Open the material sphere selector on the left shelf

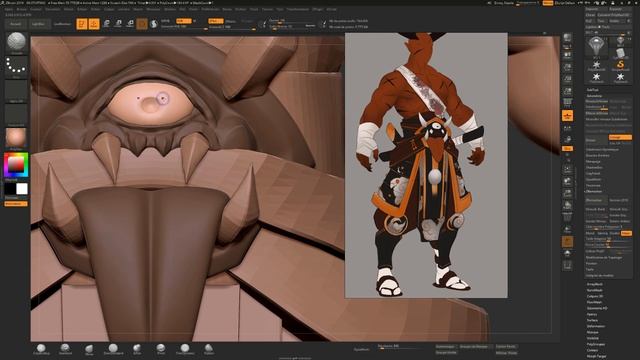16,138
